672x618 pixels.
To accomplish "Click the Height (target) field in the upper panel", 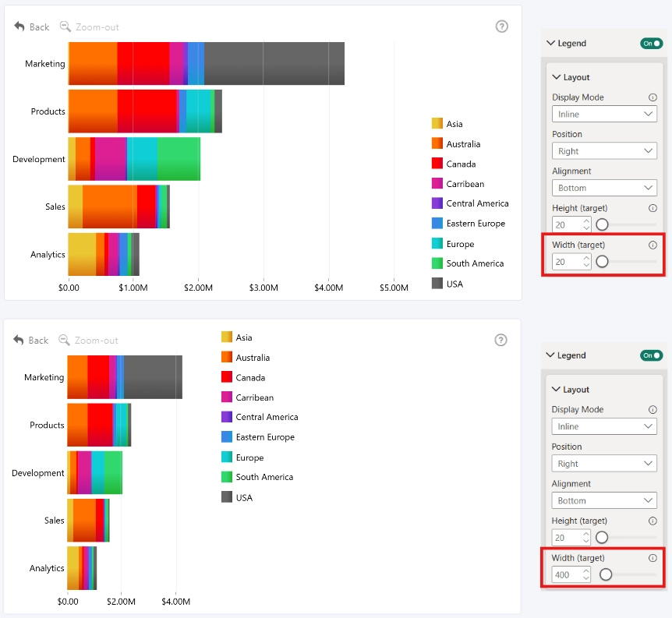I will [571, 224].
